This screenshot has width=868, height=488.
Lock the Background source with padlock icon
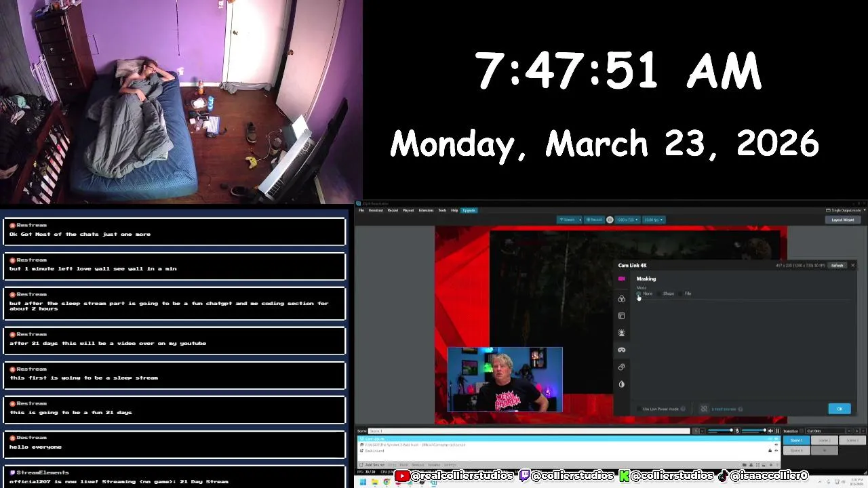[770, 451]
